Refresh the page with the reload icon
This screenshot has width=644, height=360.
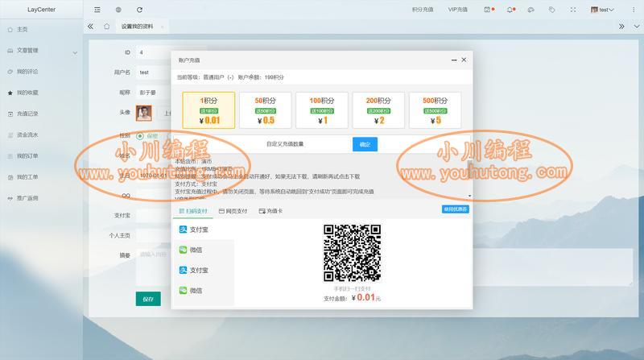tap(139, 10)
